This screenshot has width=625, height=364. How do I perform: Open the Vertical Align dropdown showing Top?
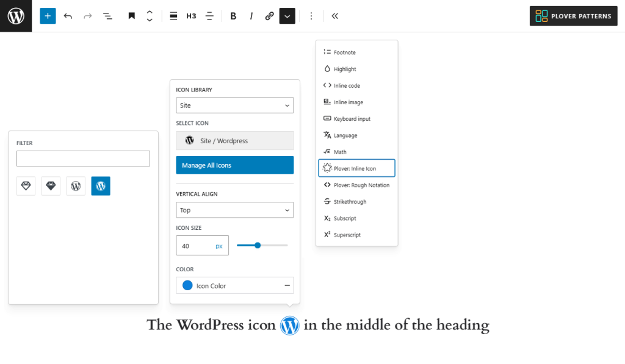pyautogui.click(x=234, y=210)
